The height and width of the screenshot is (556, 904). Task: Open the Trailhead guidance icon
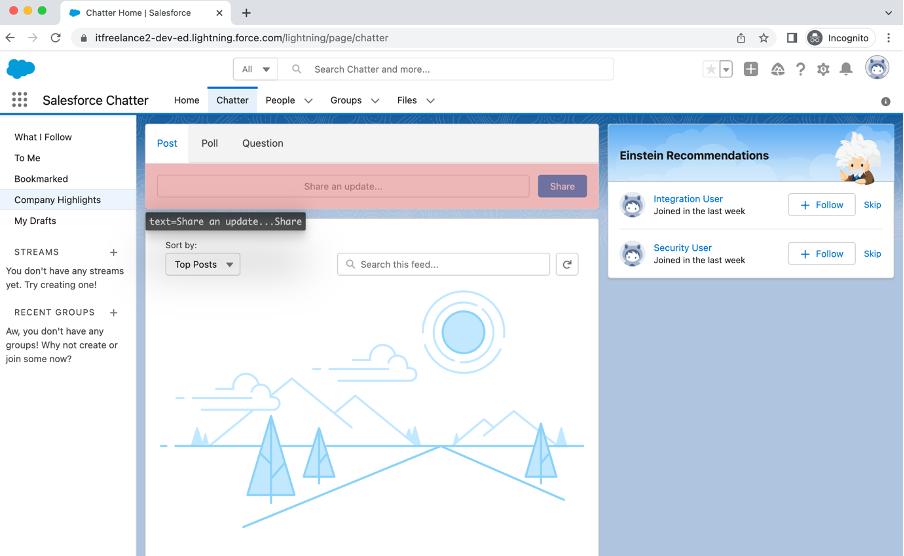(x=778, y=69)
